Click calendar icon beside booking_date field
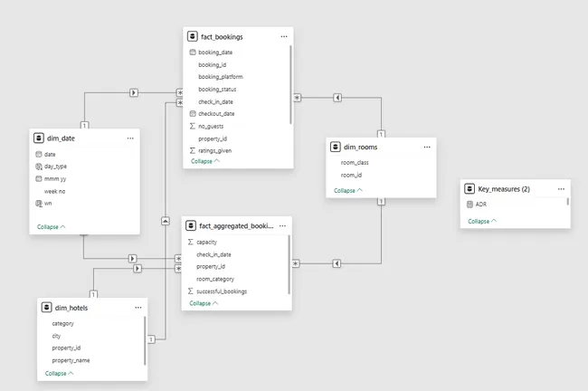Viewport: 588px width, 391px height. [193, 52]
